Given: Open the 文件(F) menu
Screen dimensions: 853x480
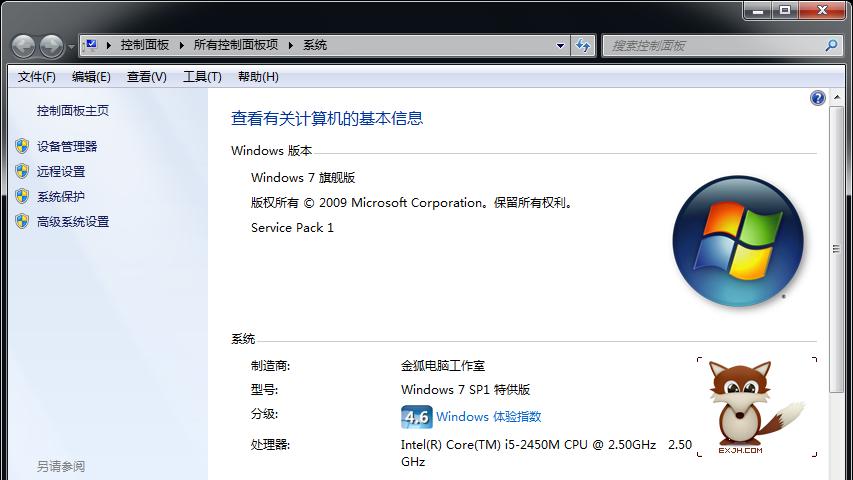Looking at the screenshot, I should click(36, 77).
